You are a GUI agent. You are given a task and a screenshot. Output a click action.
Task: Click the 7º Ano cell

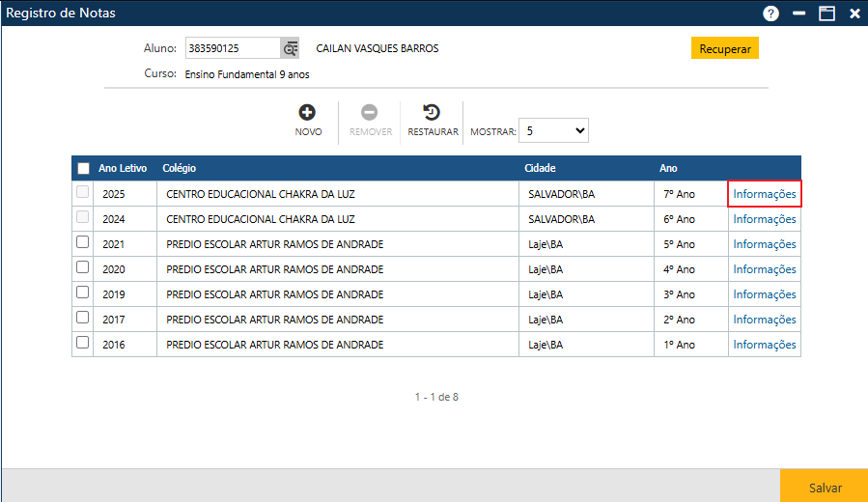pos(691,194)
